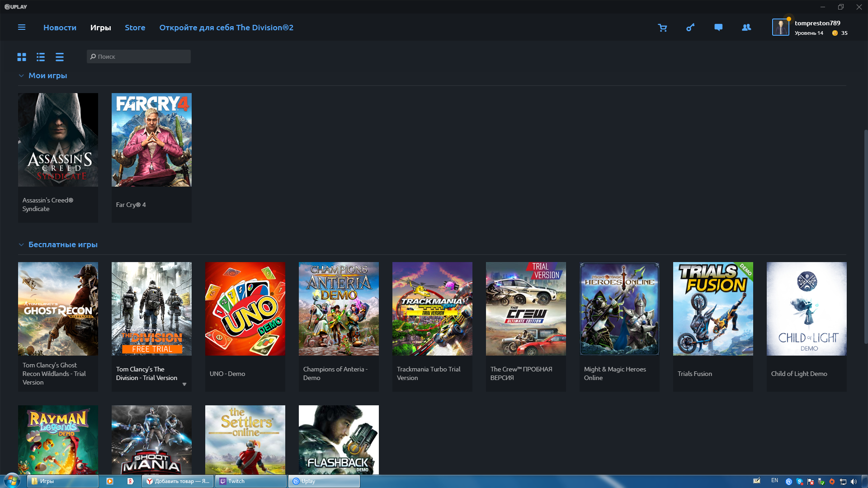Open the Trials Fusion cover

point(713,309)
